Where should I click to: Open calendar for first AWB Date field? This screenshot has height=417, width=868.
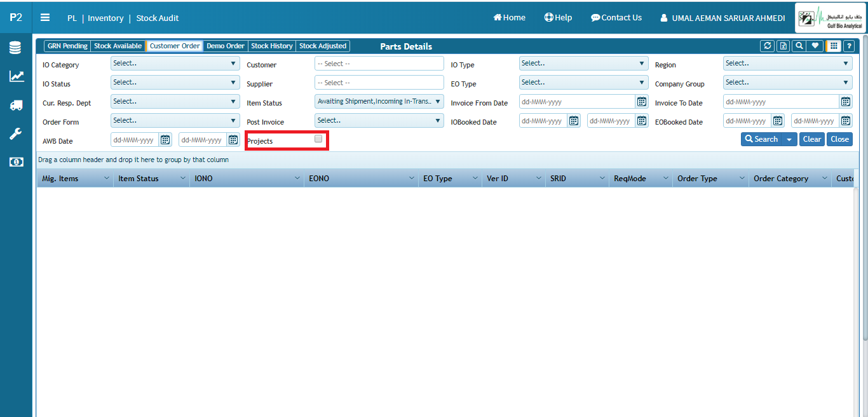(x=165, y=140)
